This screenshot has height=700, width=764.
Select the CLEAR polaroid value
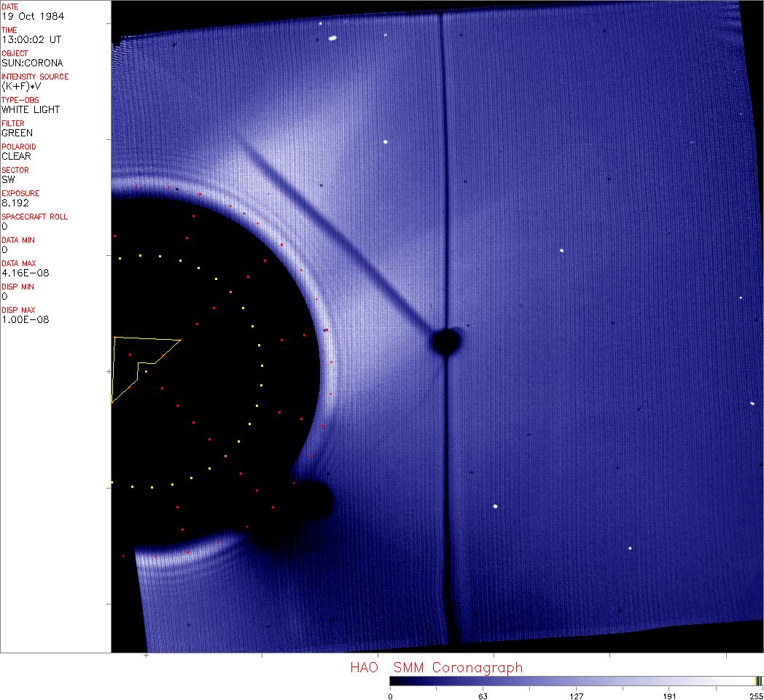[16, 156]
